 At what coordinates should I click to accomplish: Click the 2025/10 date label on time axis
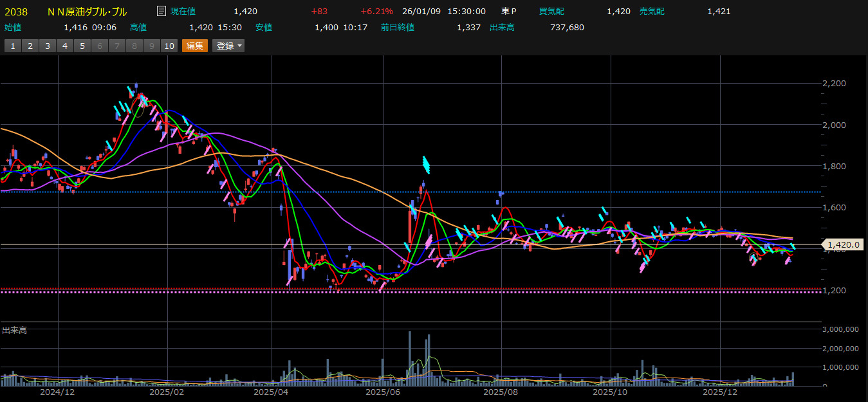pyautogui.click(x=610, y=391)
